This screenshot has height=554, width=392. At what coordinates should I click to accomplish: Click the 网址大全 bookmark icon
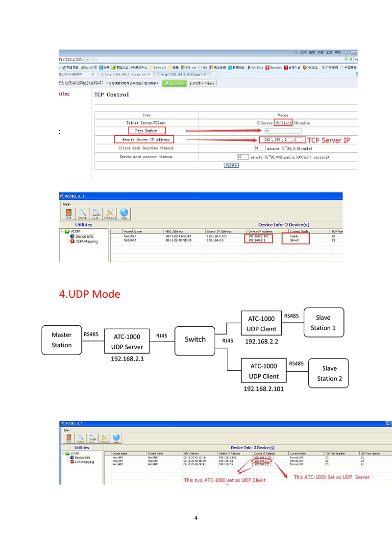[114, 68]
